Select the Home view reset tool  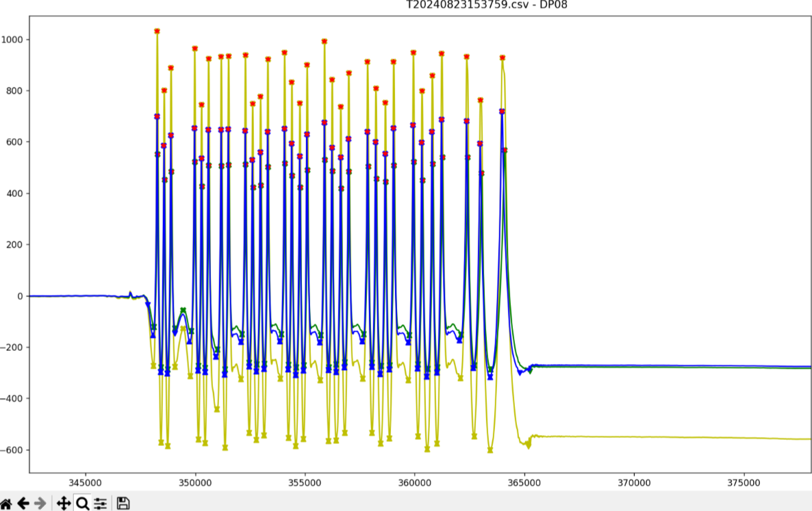[7, 503]
